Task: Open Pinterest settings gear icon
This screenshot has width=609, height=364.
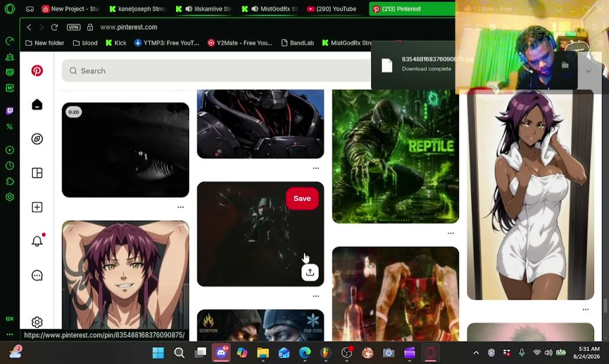Action: [37, 322]
